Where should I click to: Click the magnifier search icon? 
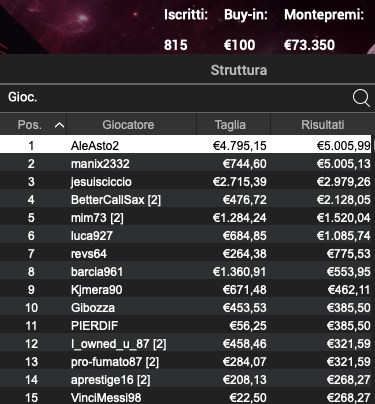pyautogui.click(x=361, y=98)
